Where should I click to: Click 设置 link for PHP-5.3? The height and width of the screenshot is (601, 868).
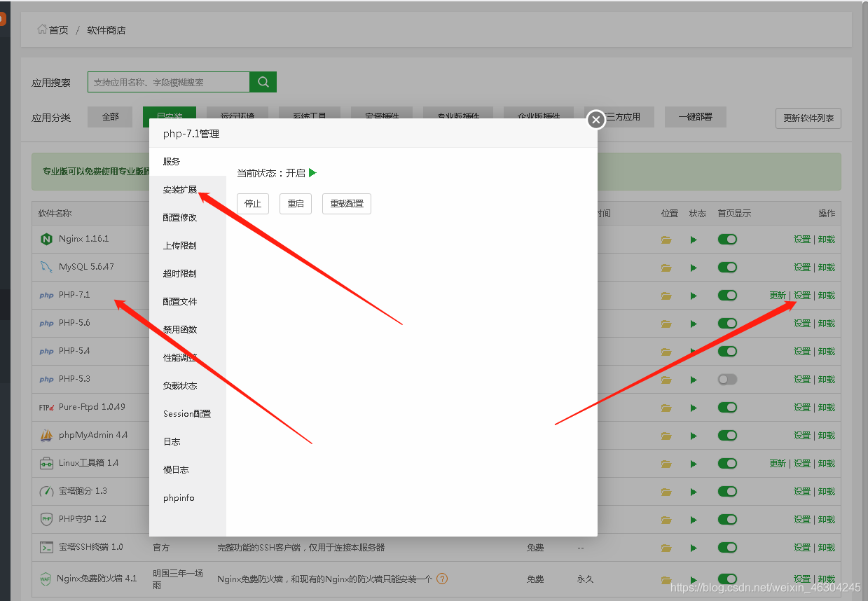[802, 380]
